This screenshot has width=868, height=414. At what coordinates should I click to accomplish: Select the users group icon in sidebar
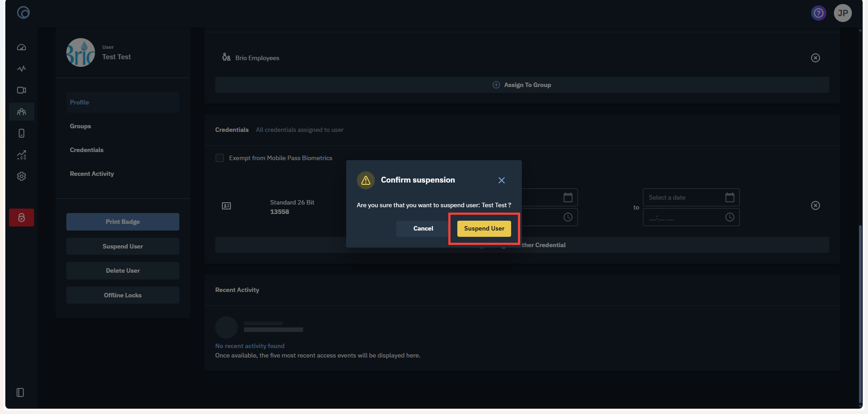22,112
